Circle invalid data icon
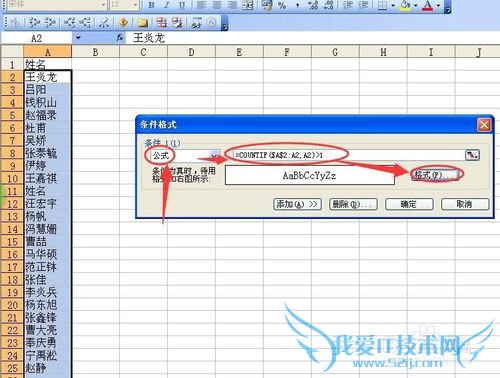Image resolution: width=500 pixels, height=378 pixels. click(161, 22)
